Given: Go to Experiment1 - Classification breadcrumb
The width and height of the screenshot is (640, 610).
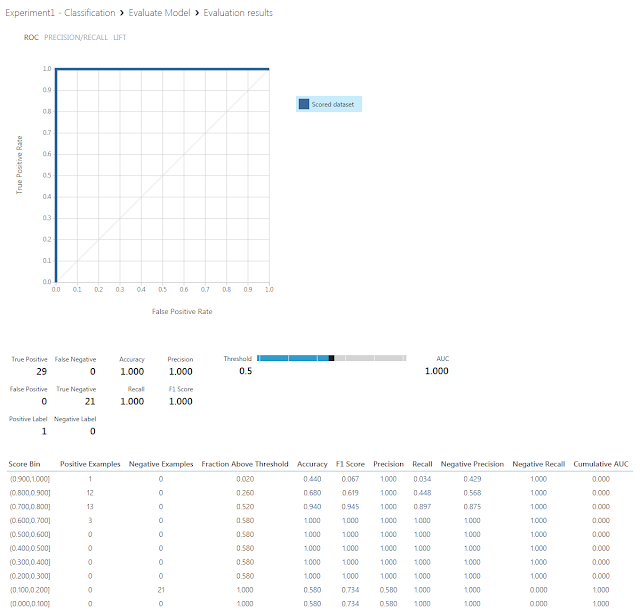Looking at the screenshot, I should click(x=60, y=13).
